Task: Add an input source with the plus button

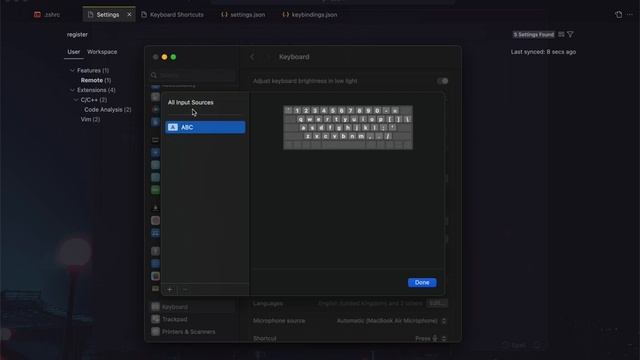Action: tap(170, 289)
